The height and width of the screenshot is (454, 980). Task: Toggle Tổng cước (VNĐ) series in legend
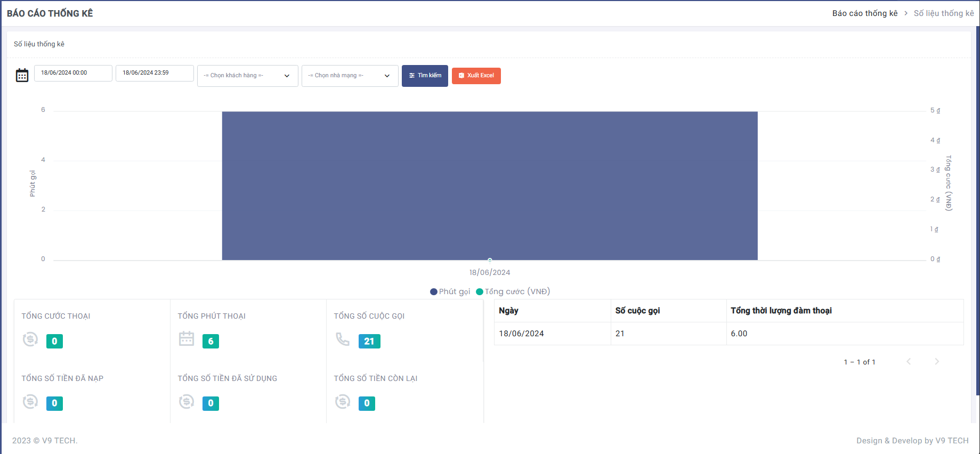click(513, 291)
